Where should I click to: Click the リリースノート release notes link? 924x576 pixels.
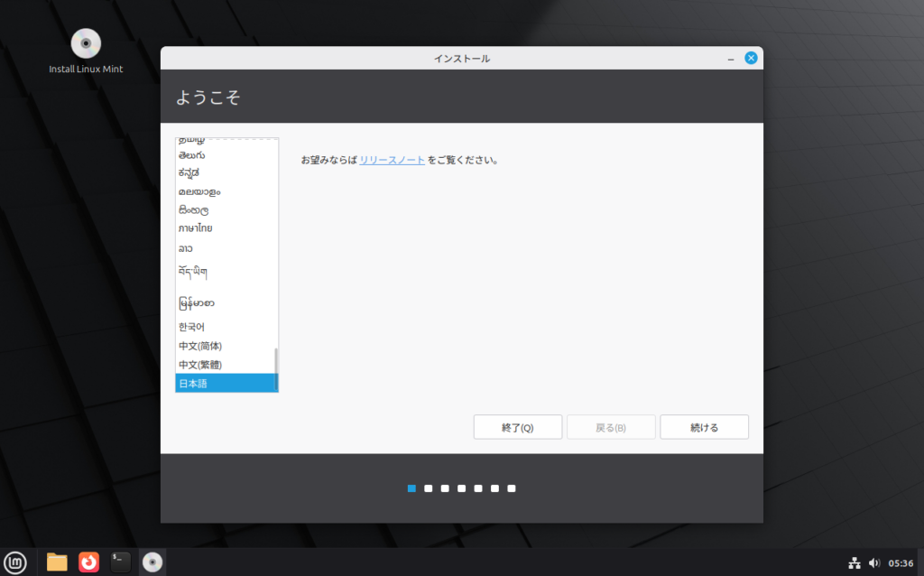[392, 160]
